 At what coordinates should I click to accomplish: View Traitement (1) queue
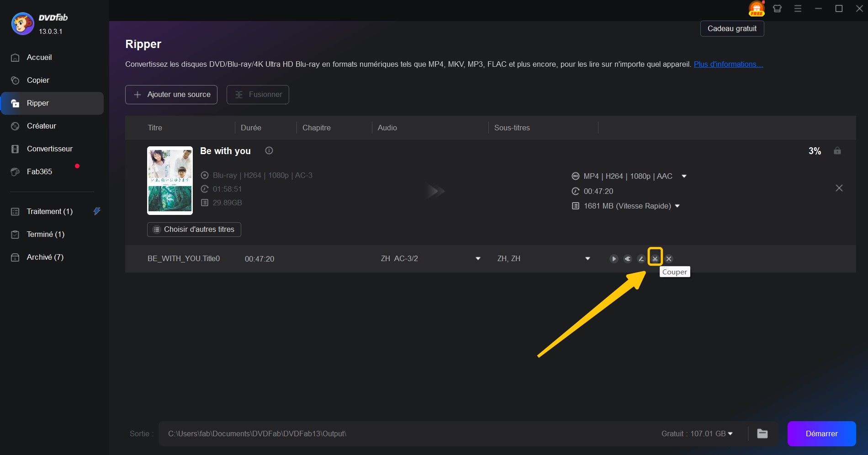point(53,212)
